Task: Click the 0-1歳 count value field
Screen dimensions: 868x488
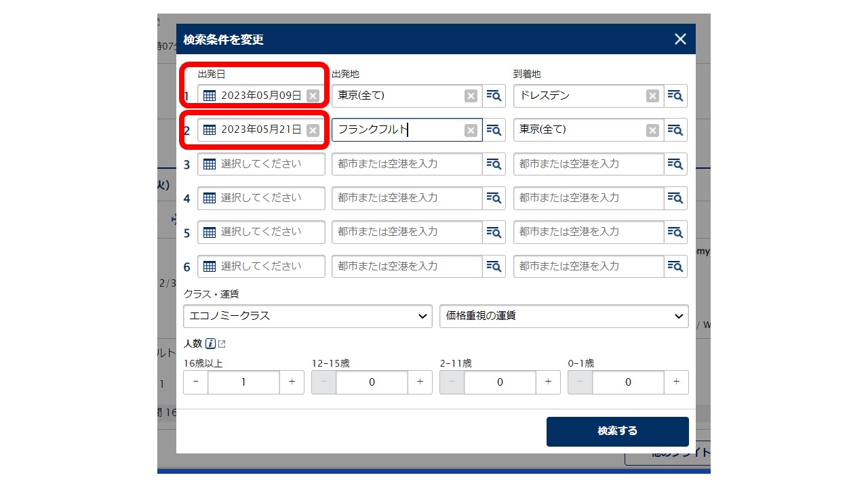Action: pos(629,382)
